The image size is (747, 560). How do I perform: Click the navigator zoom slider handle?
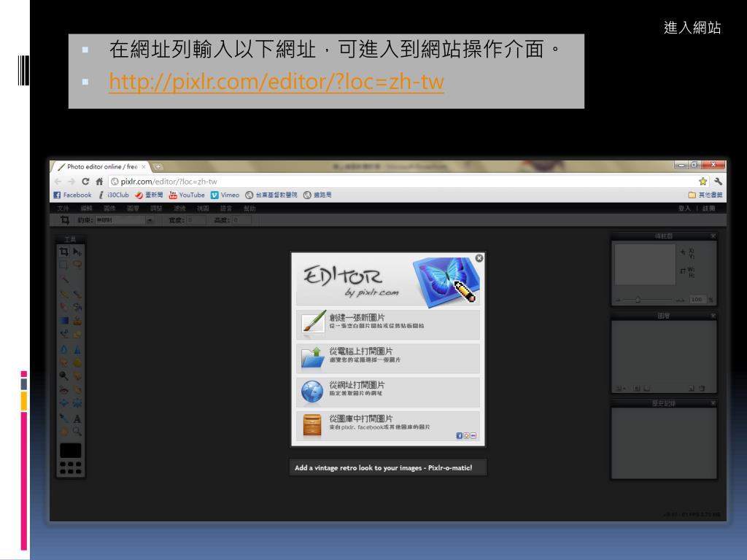click(638, 300)
